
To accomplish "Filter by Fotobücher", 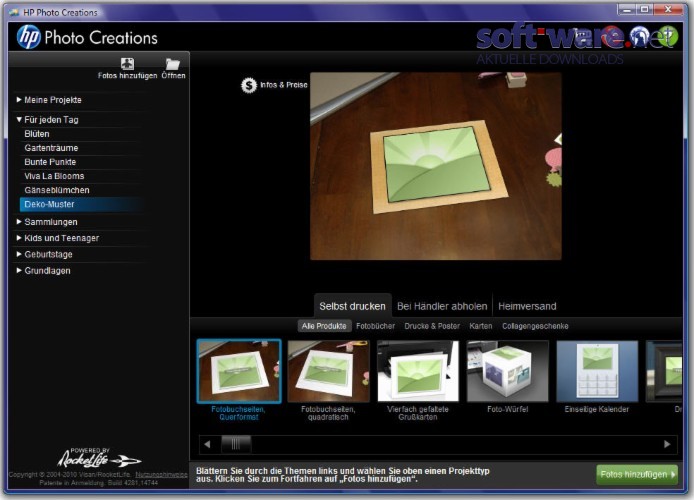I will tap(375, 326).
